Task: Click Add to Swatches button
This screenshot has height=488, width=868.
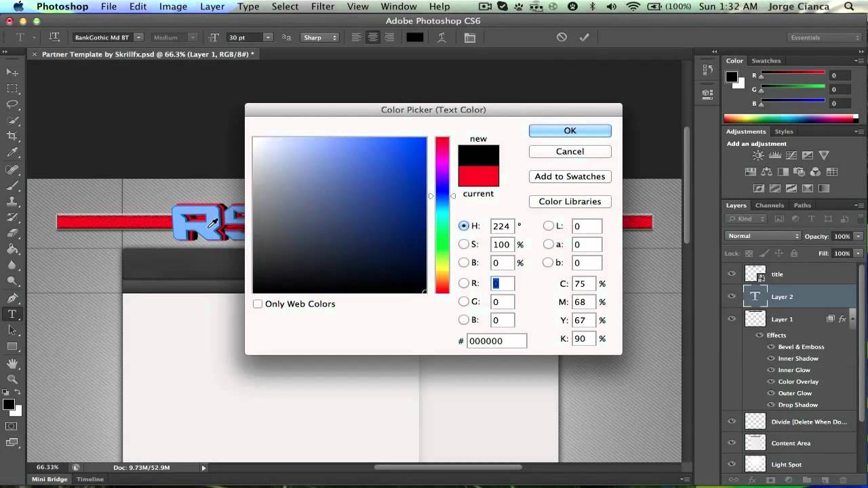Action: click(570, 176)
